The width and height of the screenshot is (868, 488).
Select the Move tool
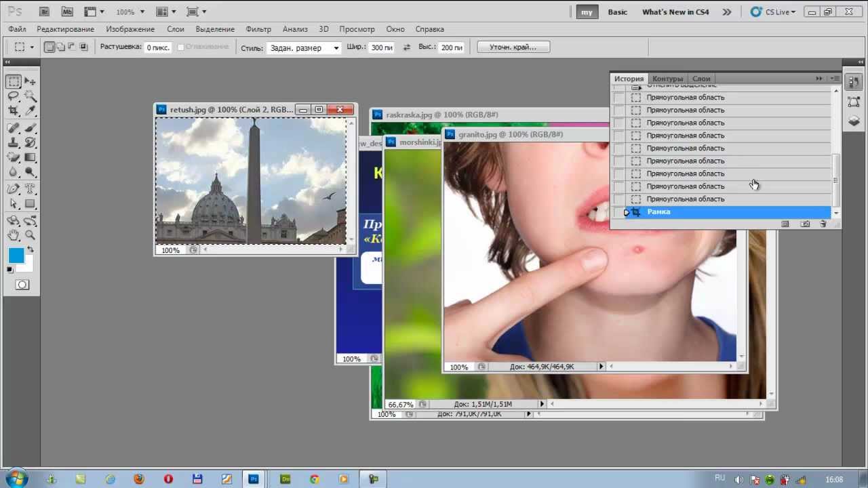[x=30, y=81]
